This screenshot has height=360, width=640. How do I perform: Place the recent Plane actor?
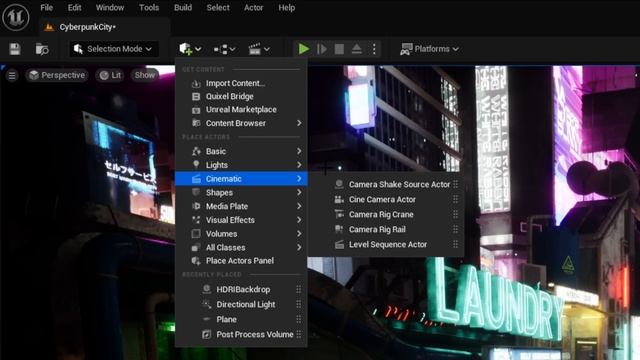(241, 319)
